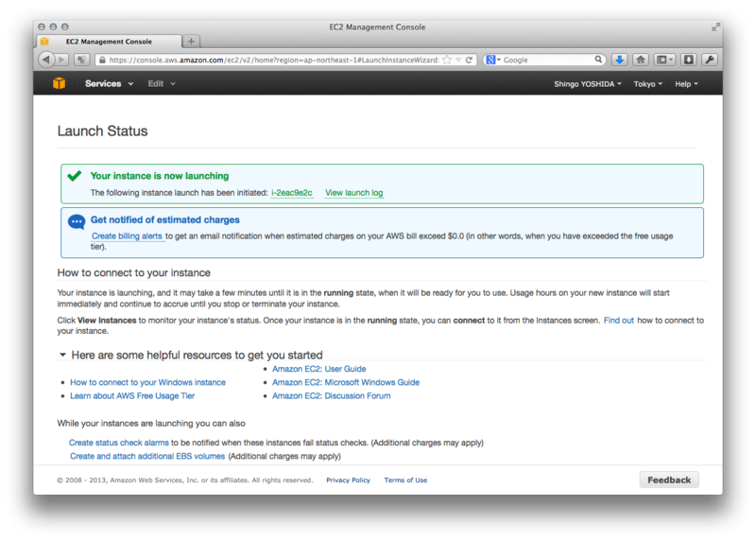Click the Feedback button
756x541 pixels.
coord(669,480)
